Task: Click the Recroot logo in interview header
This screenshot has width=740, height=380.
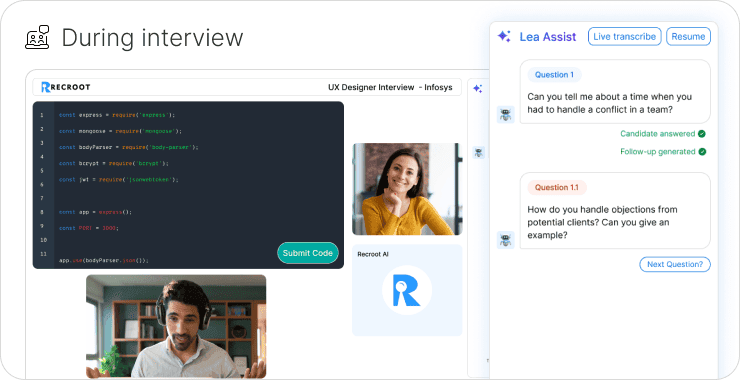Action: (x=66, y=87)
